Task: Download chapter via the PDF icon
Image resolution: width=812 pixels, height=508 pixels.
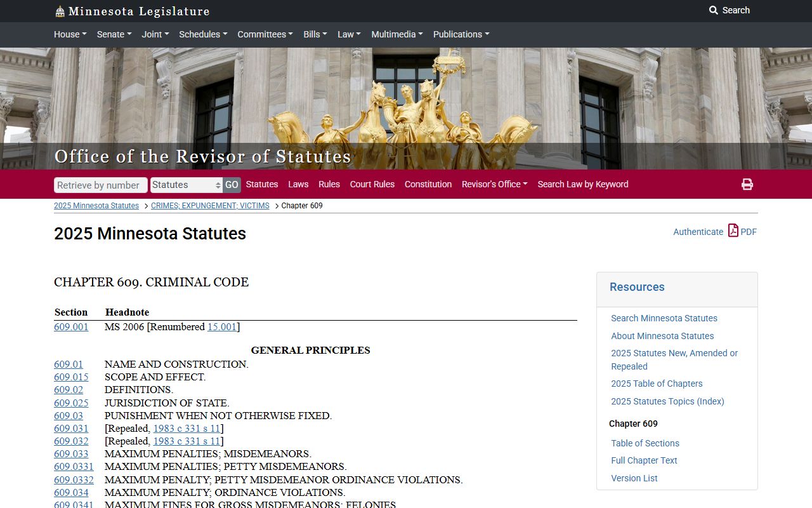Action: [x=733, y=231]
